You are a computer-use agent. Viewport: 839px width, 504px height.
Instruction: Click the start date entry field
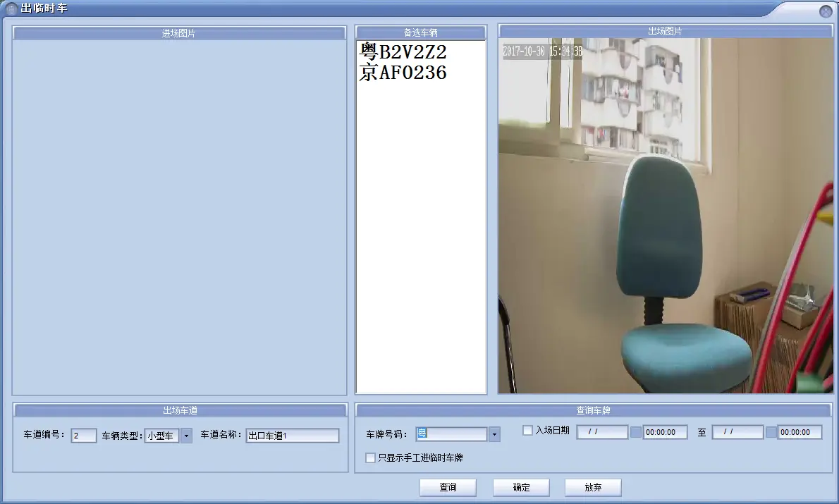[602, 432]
